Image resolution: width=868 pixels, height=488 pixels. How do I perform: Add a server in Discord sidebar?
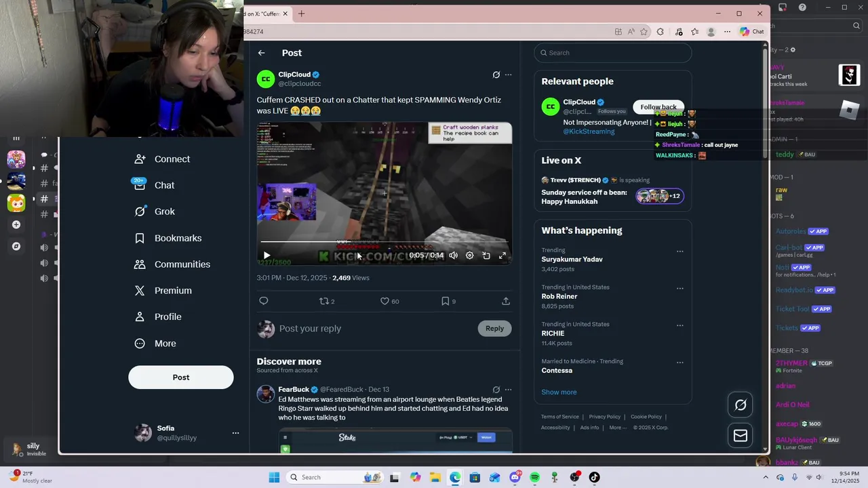tap(16, 225)
